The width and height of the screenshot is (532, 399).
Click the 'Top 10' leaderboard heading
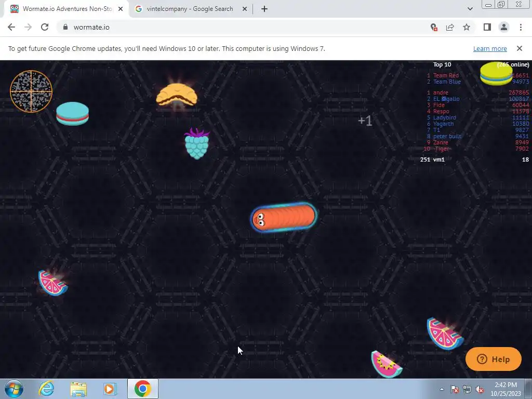pyautogui.click(x=442, y=64)
